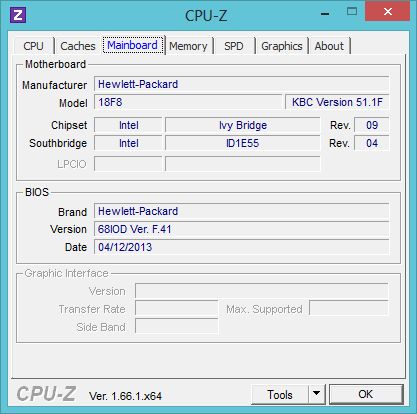Screen dimensions: 417x414
Task: Click the Tools button
Action: [x=280, y=394]
